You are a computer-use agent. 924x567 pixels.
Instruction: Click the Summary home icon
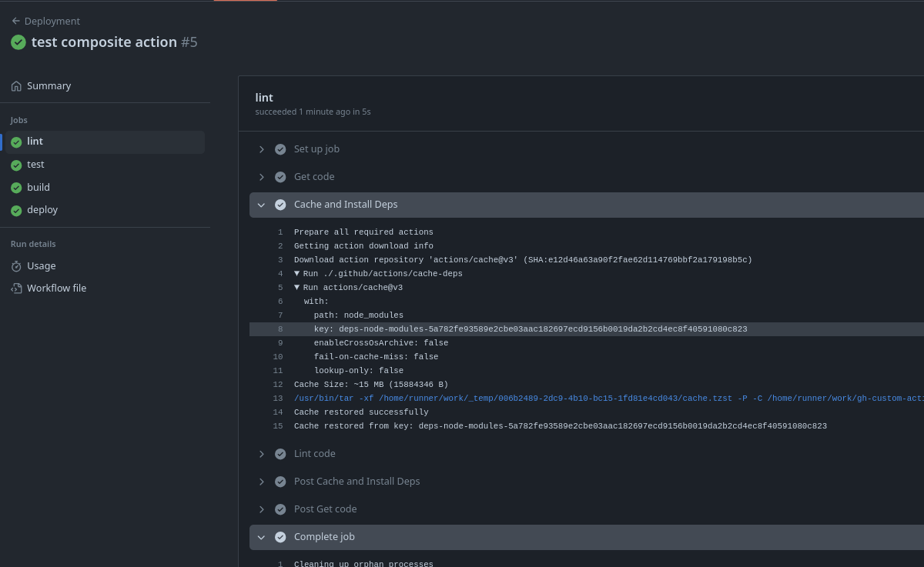click(16, 86)
